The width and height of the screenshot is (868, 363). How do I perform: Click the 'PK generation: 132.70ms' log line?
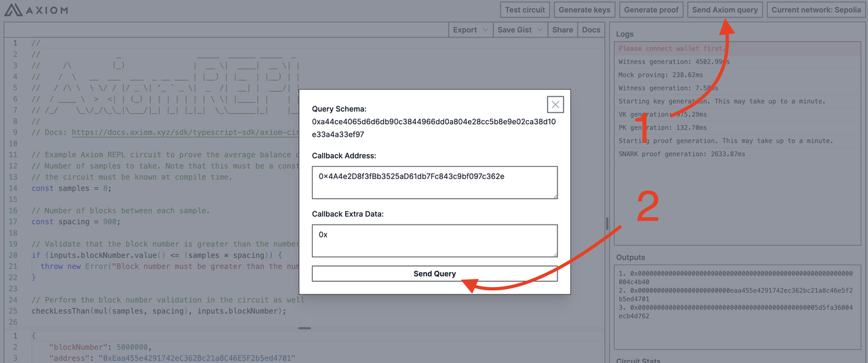click(663, 128)
